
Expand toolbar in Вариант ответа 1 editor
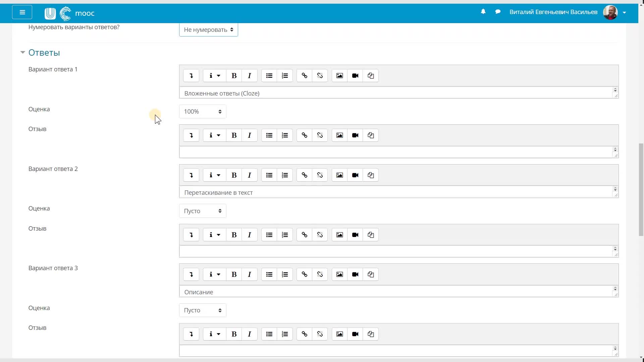point(191,76)
